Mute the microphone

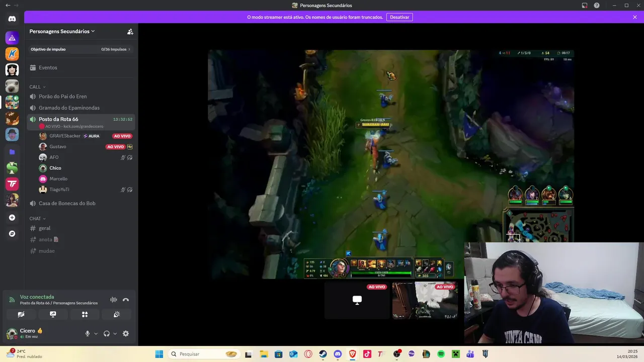tap(88, 333)
